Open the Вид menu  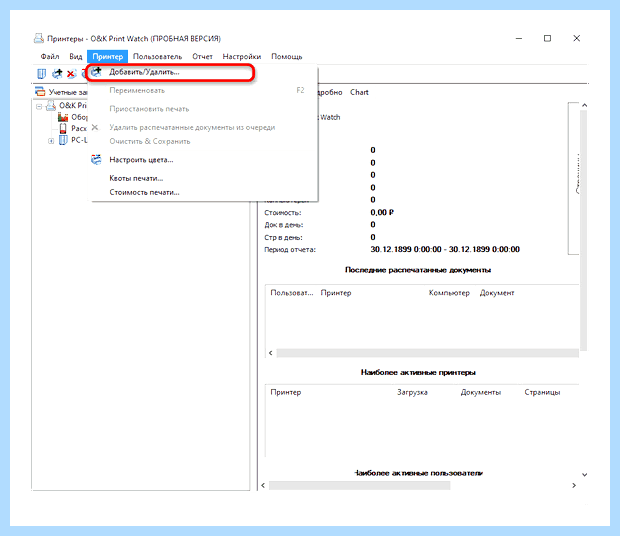coord(76,57)
